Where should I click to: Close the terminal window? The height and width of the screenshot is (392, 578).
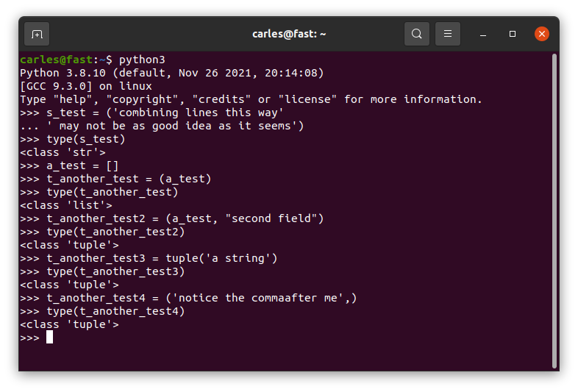tap(542, 34)
